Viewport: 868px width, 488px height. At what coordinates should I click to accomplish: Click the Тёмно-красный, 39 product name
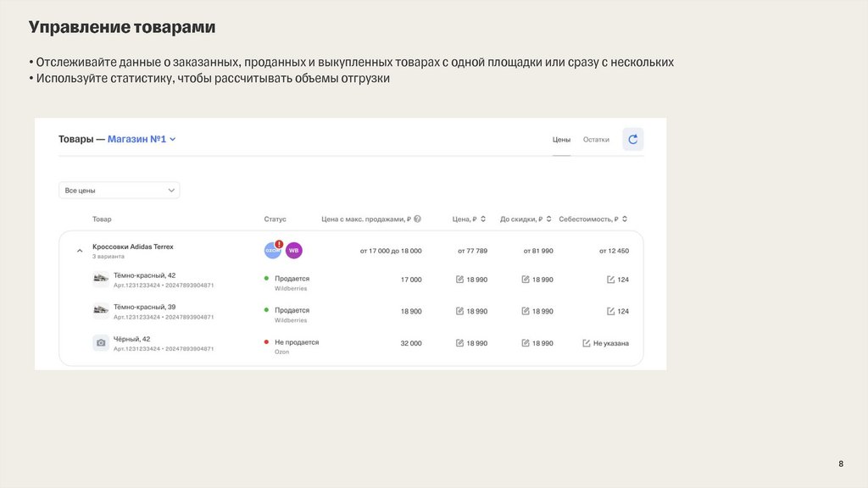pos(145,307)
